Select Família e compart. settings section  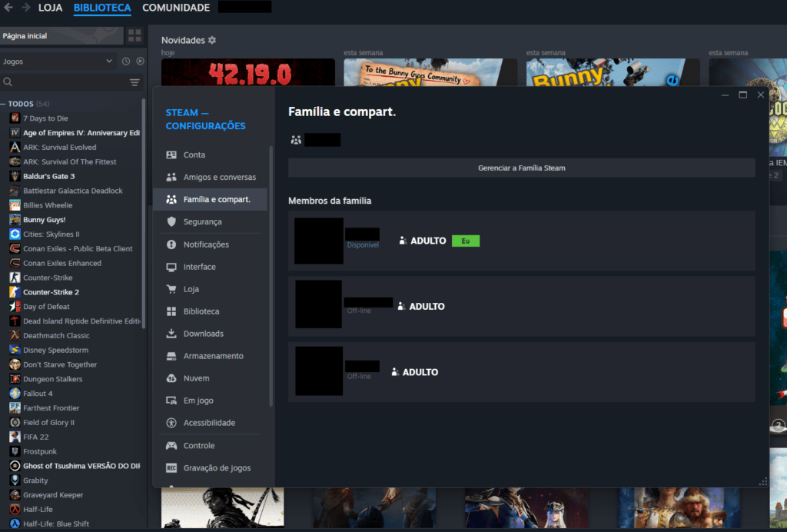[210, 199]
